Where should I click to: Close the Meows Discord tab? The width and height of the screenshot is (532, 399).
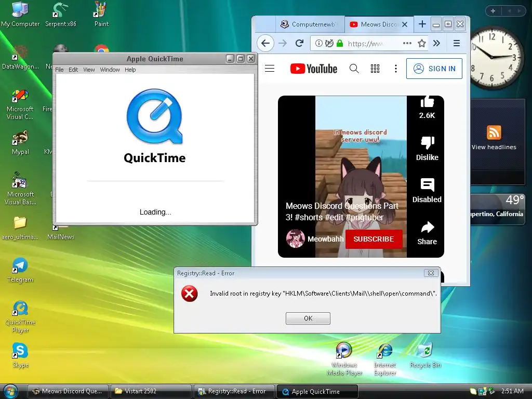(404, 24)
